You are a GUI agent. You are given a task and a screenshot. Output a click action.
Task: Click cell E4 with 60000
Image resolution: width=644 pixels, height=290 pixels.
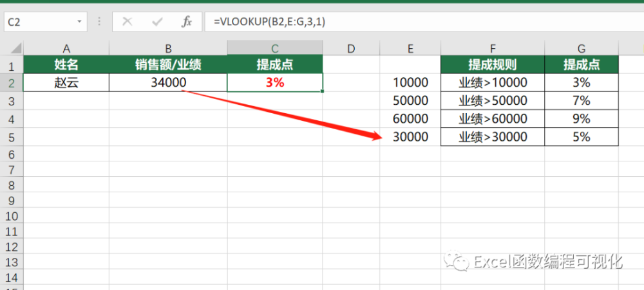click(410, 119)
